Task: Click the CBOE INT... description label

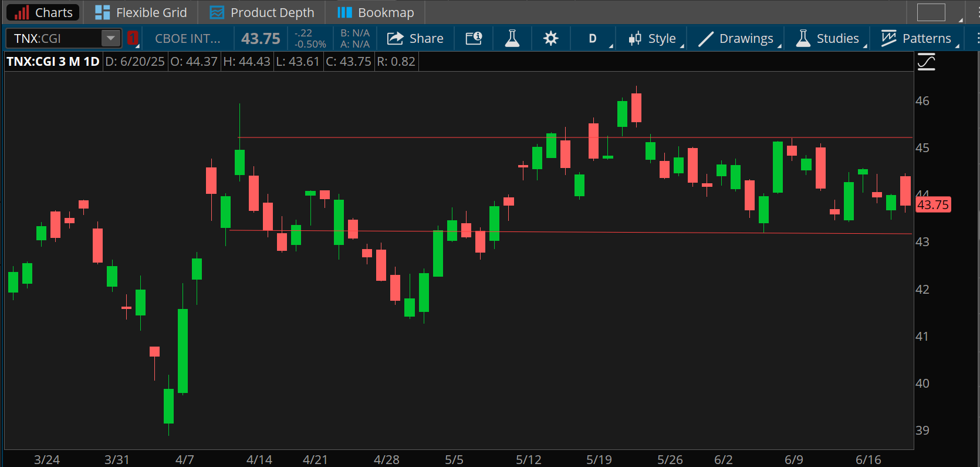Action: pos(188,39)
